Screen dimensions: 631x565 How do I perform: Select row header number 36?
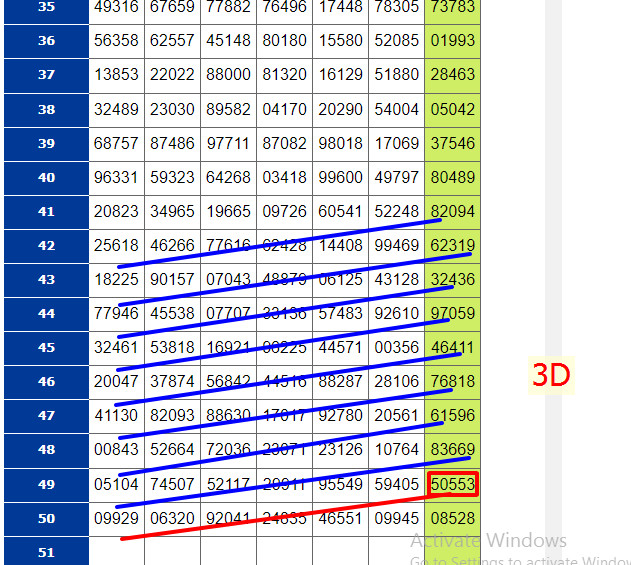46,41
